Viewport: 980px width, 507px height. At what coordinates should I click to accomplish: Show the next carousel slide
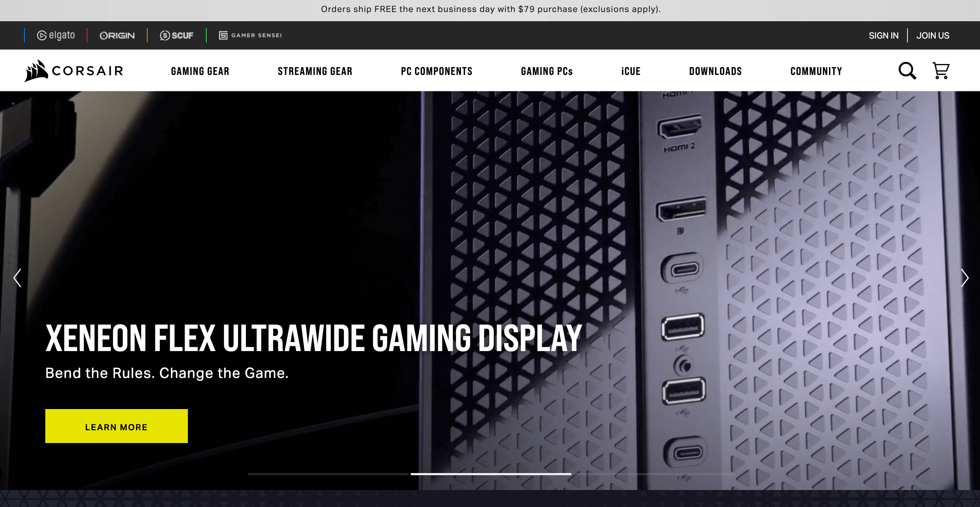pos(964,278)
